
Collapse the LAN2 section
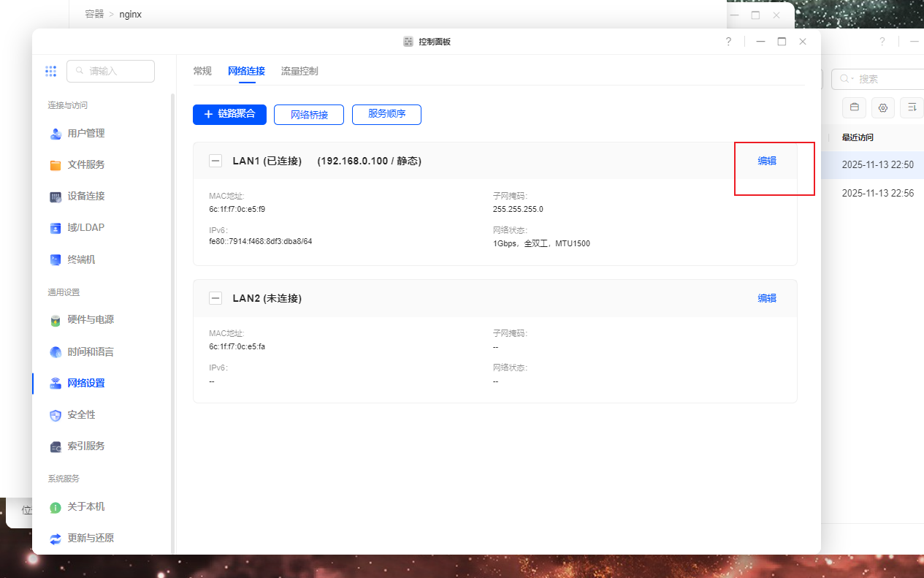215,298
